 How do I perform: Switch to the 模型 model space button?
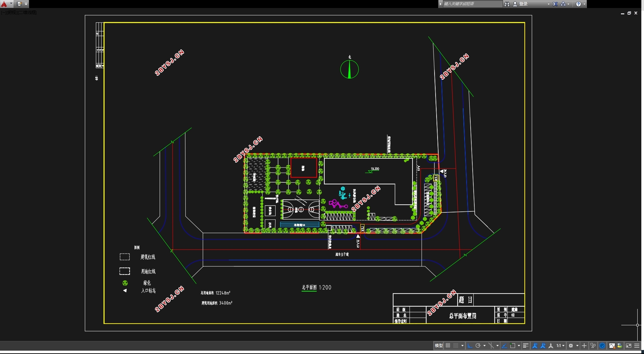(439, 346)
